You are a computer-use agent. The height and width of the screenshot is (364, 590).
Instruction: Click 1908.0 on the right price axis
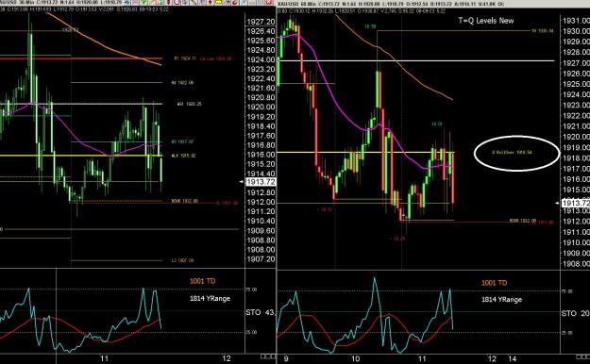tap(576, 264)
